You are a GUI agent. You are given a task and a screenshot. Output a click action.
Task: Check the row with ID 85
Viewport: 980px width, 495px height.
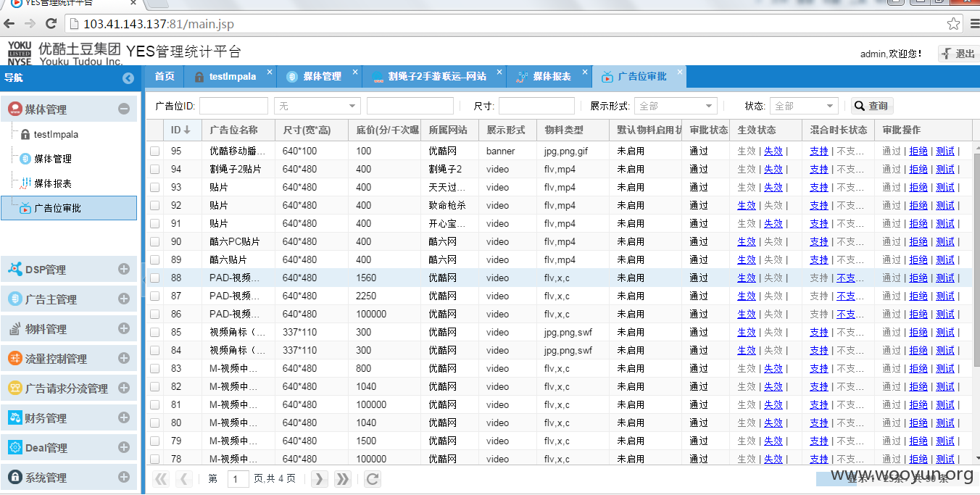(154, 332)
